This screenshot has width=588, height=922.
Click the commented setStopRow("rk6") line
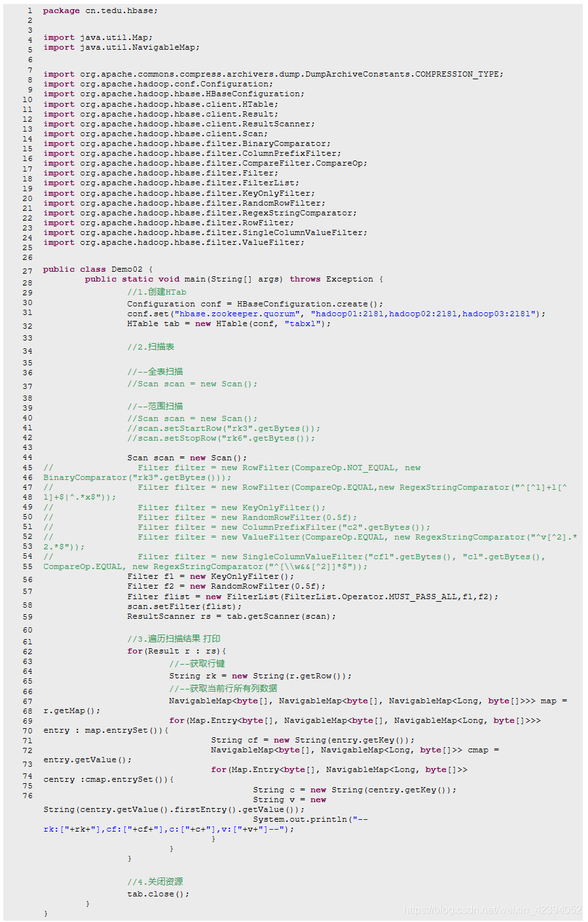pos(221,438)
